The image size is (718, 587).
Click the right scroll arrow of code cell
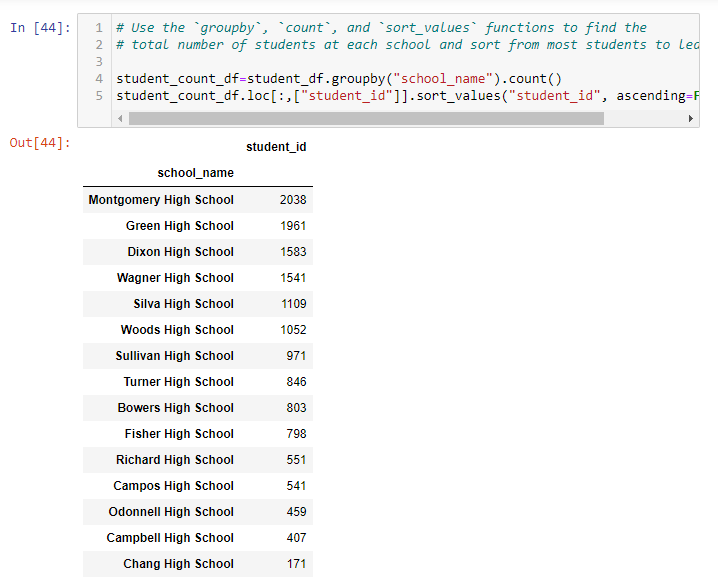point(691,119)
